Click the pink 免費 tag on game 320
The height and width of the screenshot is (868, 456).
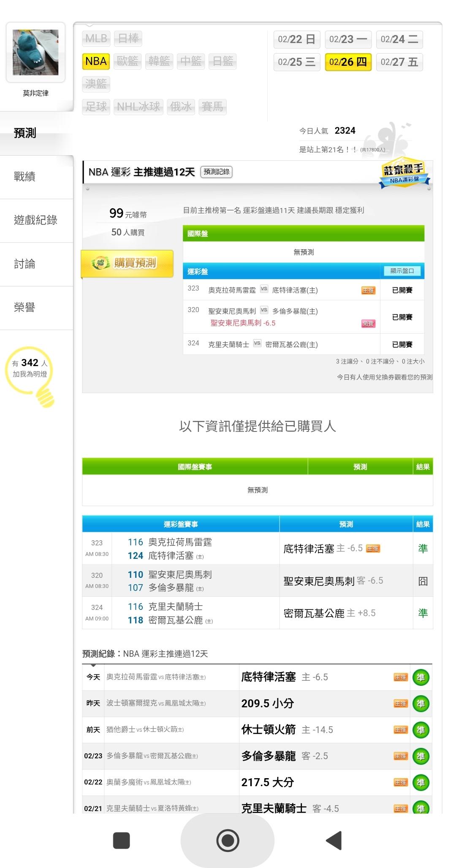pos(368,323)
